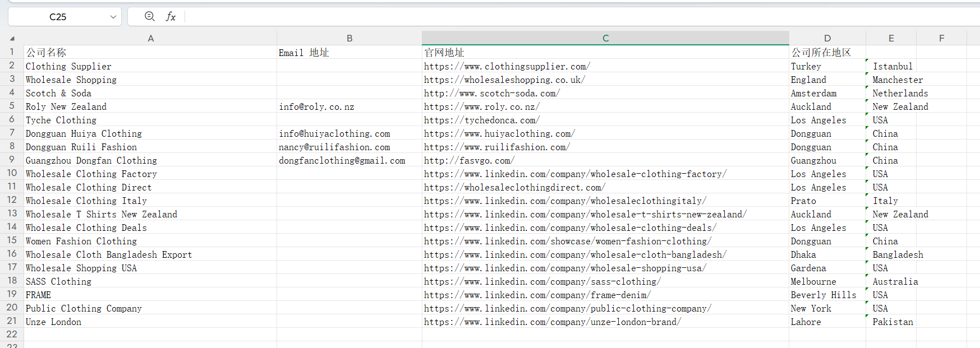Select column E header
This screenshot has width=980, height=348.
[x=891, y=38]
